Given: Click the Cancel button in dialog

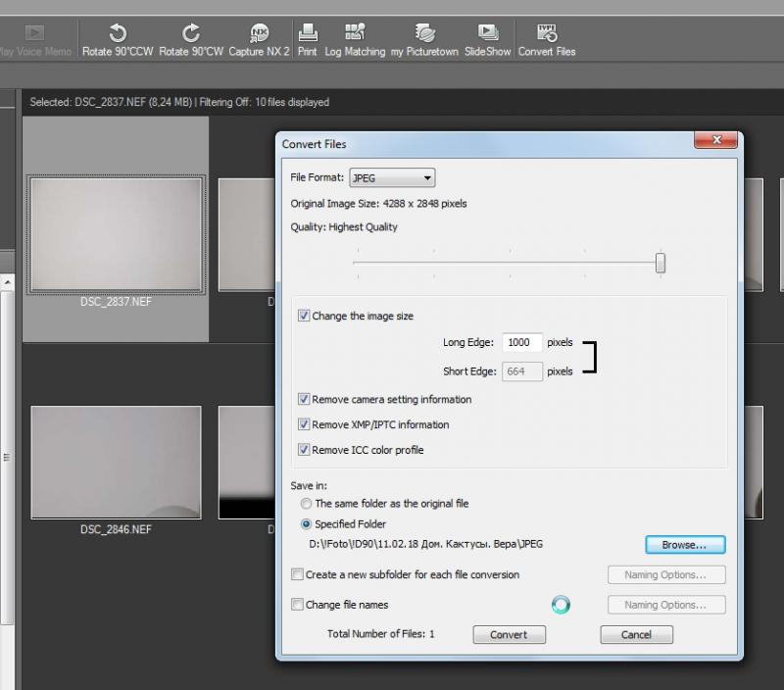Looking at the screenshot, I should pos(636,634).
